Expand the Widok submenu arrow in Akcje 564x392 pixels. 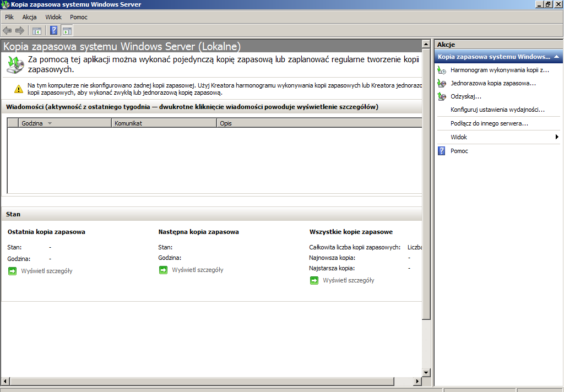click(556, 137)
